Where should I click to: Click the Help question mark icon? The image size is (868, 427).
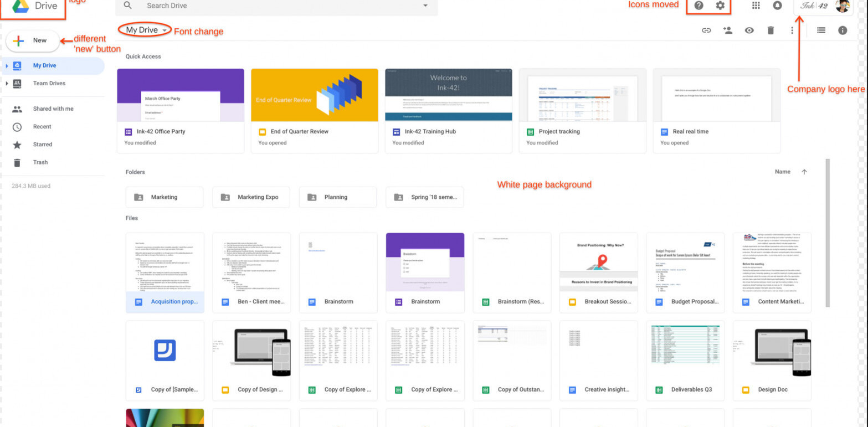click(x=698, y=6)
